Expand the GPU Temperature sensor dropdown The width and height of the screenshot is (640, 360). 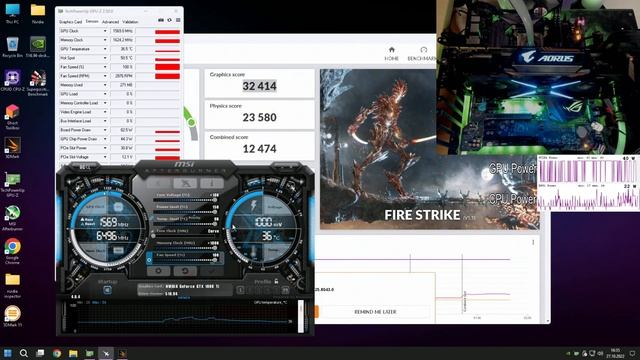click(x=105, y=49)
